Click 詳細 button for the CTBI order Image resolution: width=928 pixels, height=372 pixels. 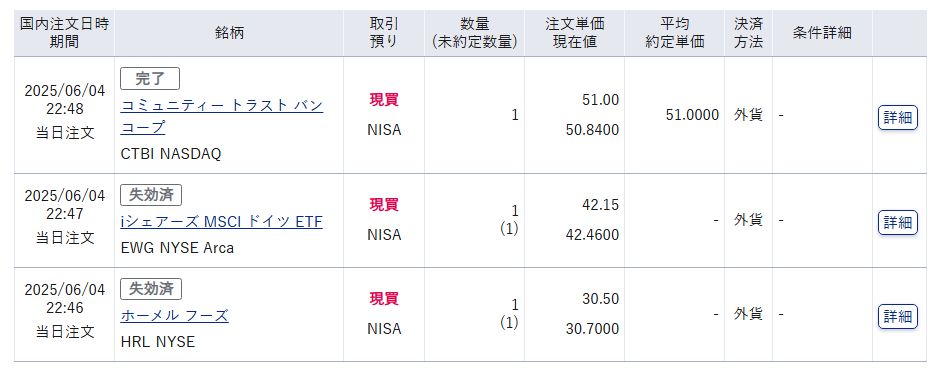(897, 117)
